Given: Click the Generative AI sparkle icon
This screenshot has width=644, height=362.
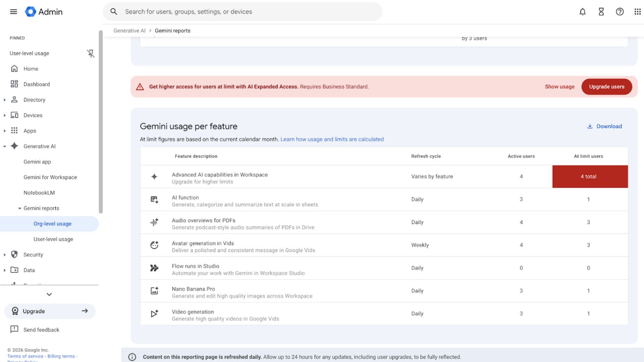Looking at the screenshot, I should click(14, 146).
